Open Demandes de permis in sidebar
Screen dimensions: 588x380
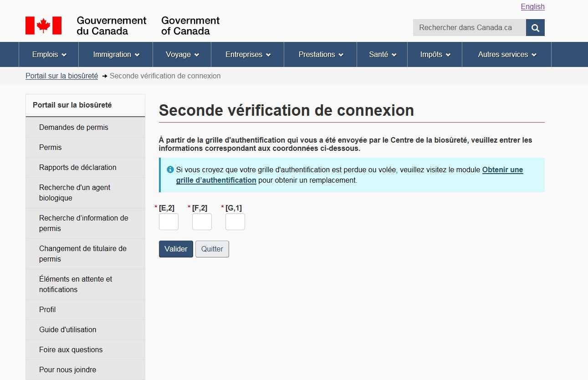74,128
